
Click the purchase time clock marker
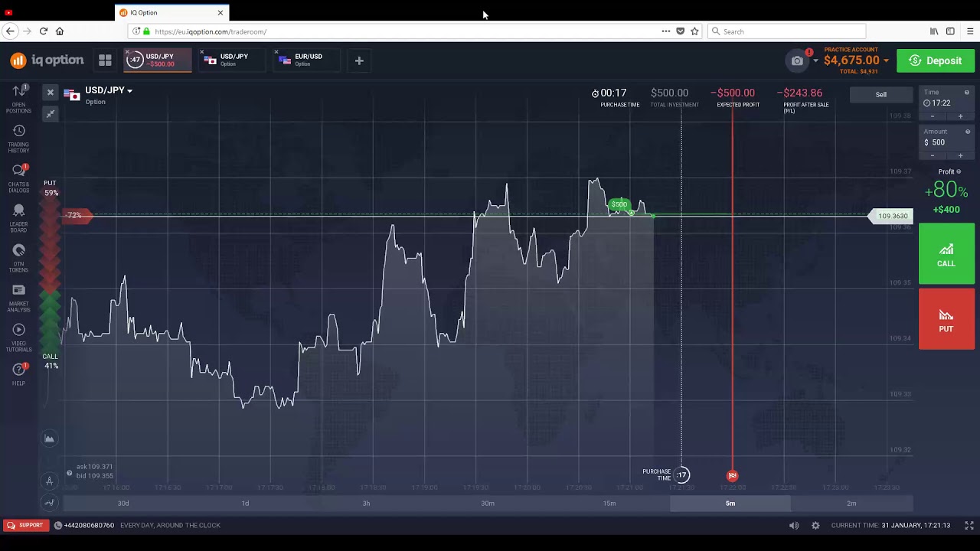[x=681, y=475]
